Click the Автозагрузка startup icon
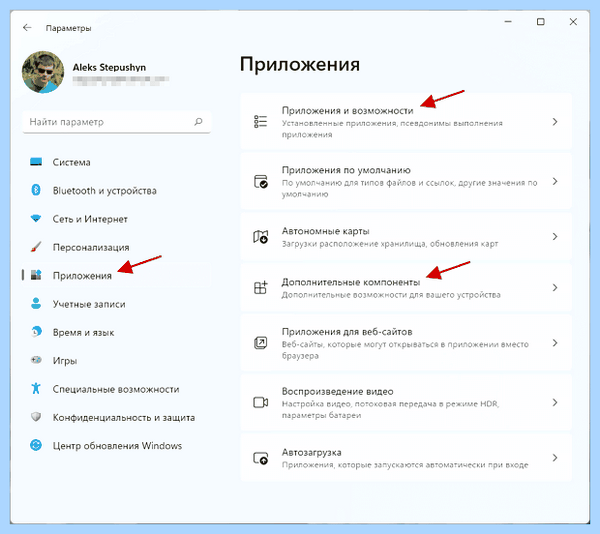 pos(261,458)
